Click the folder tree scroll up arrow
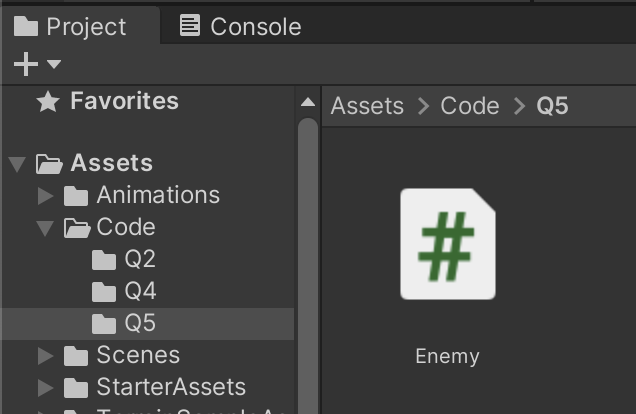This screenshot has width=636, height=414. [308, 102]
